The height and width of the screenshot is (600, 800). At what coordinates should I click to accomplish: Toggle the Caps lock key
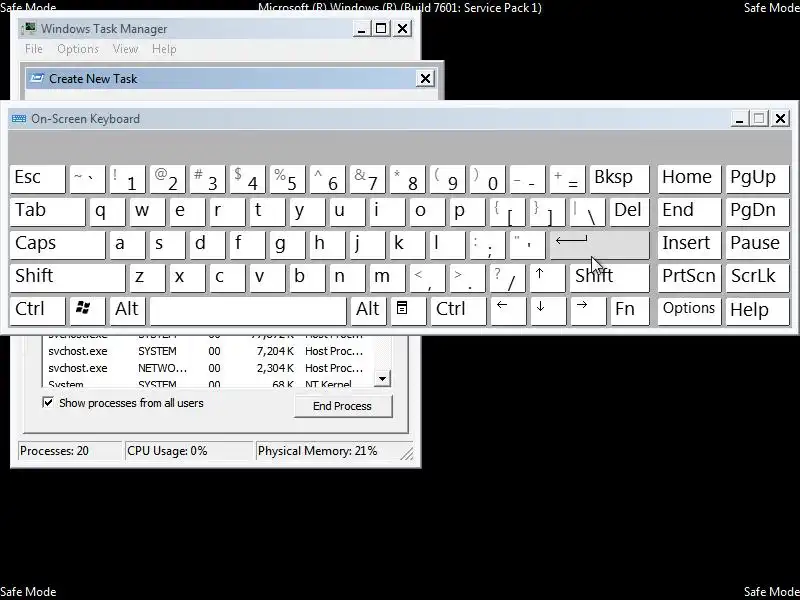click(57, 245)
